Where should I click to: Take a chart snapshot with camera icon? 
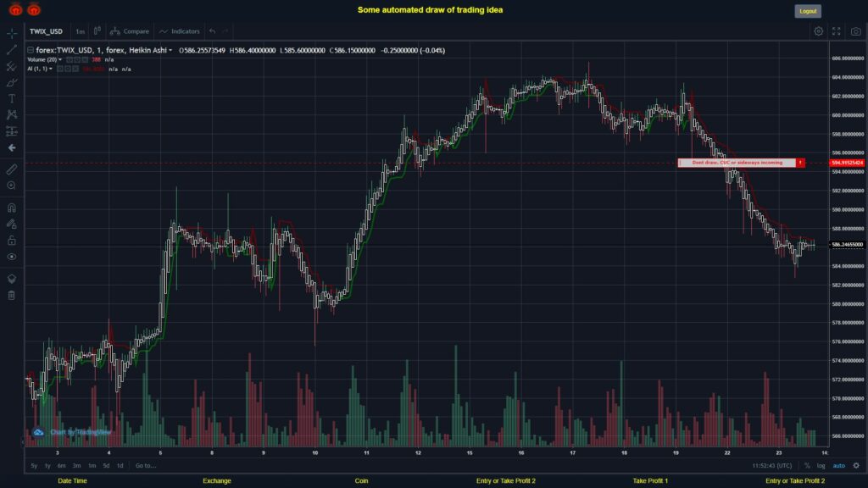tap(856, 31)
